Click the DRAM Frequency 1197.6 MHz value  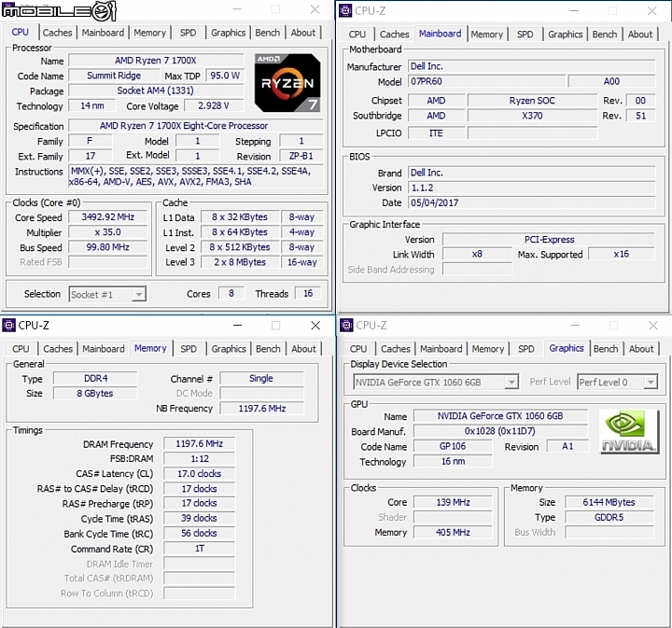(x=200, y=444)
